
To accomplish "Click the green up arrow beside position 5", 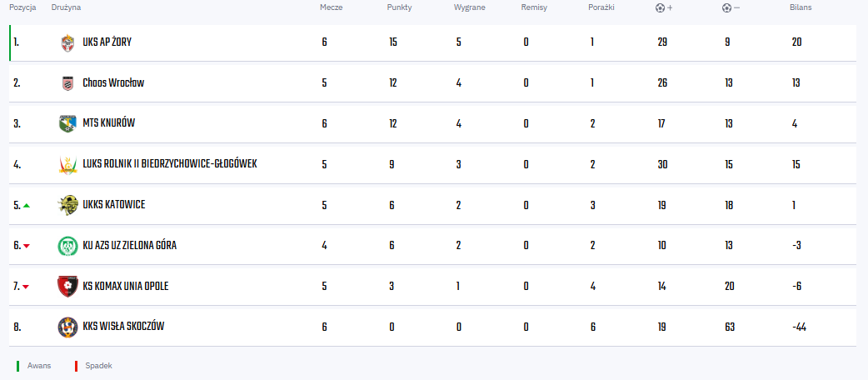I will [x=26, y=205].
